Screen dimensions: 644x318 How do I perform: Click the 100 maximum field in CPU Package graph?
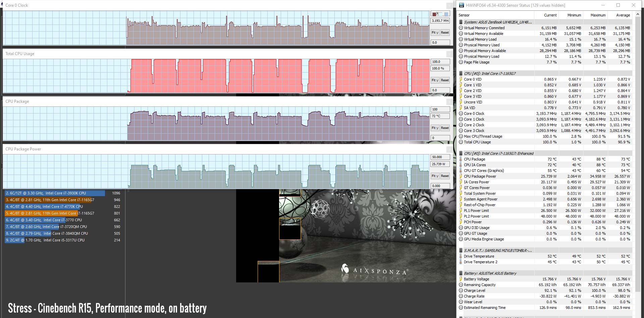click(440, 109)
